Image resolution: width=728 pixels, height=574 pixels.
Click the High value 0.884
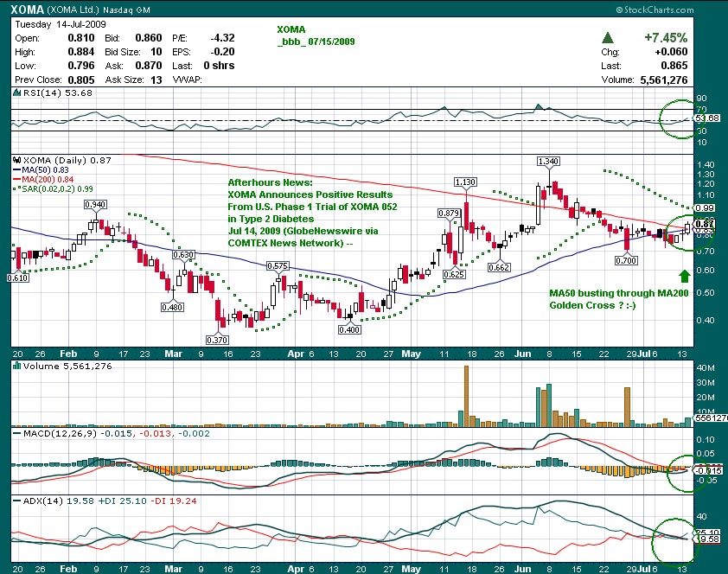coord(81,52)
